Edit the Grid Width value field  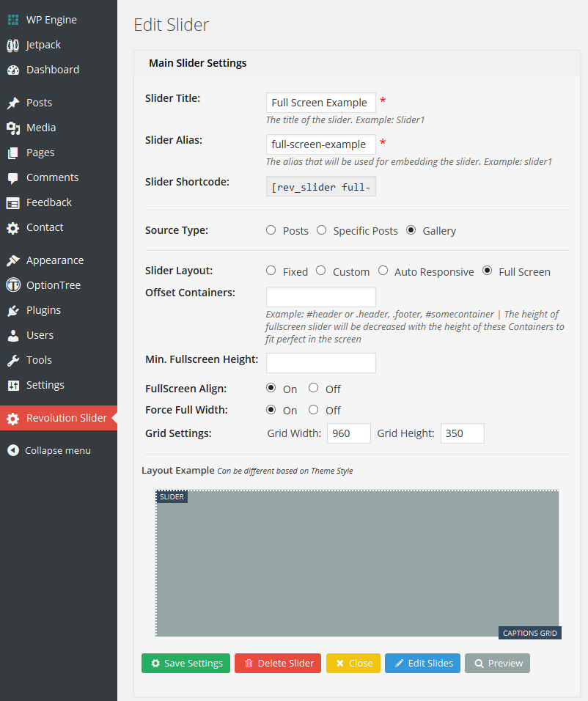(x=348, y=433)
